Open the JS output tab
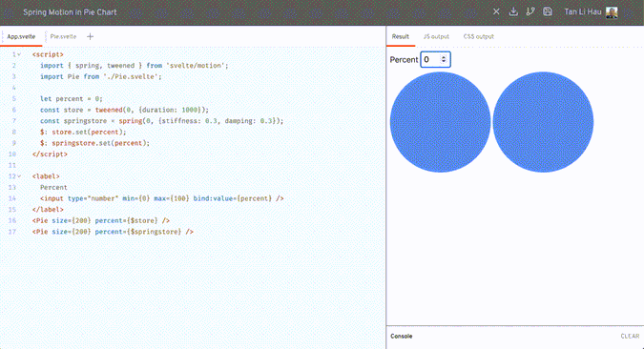644x349 pixels. pos(436,36)
